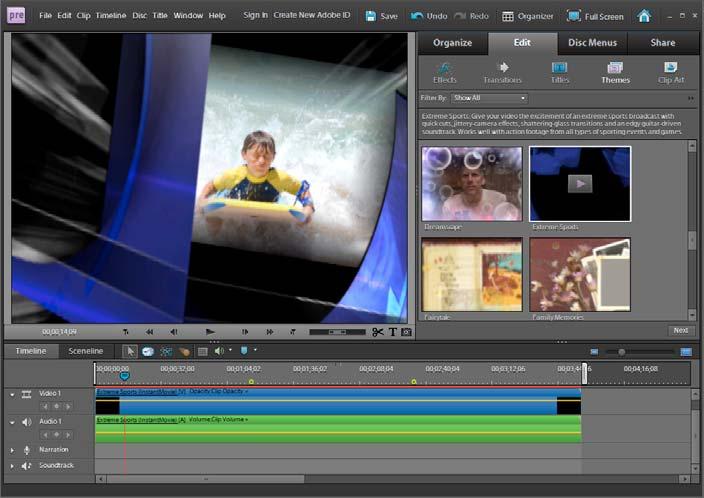Image resolution: width=704 pixels, height=498 pixels.
Task: Collapse the Video 1 track
Action: (12, 395)
